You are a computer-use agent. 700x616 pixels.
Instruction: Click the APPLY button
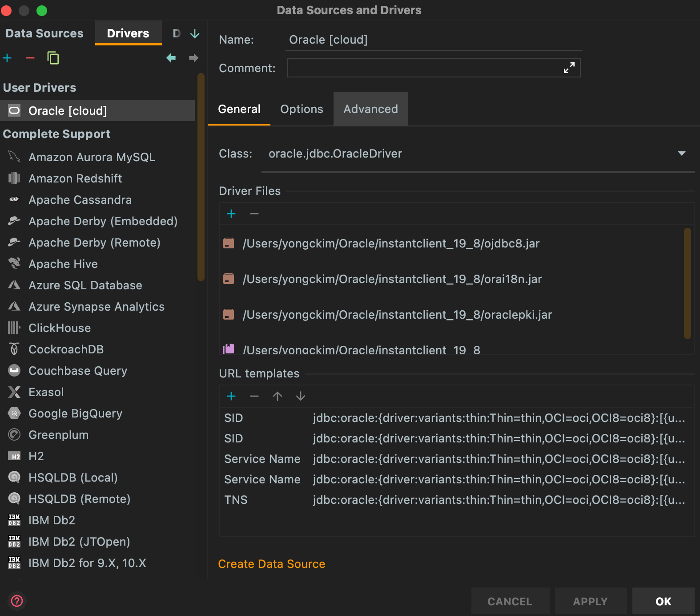pos(591,602)
